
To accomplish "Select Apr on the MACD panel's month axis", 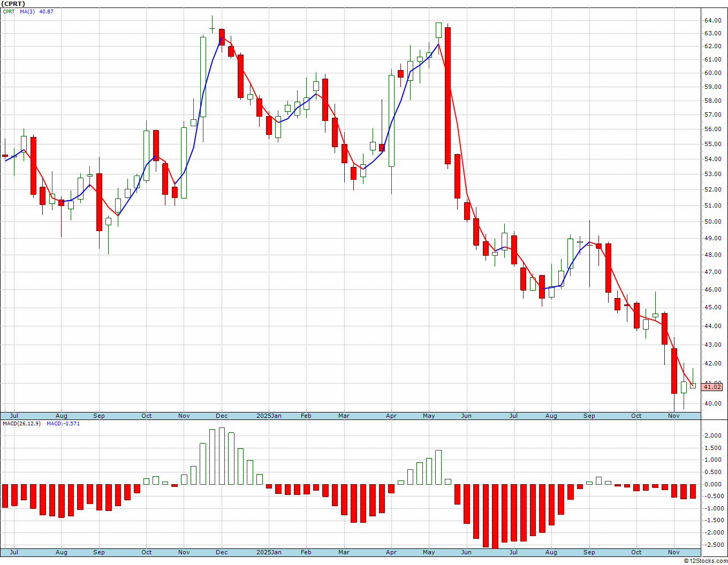I will 391,552.
